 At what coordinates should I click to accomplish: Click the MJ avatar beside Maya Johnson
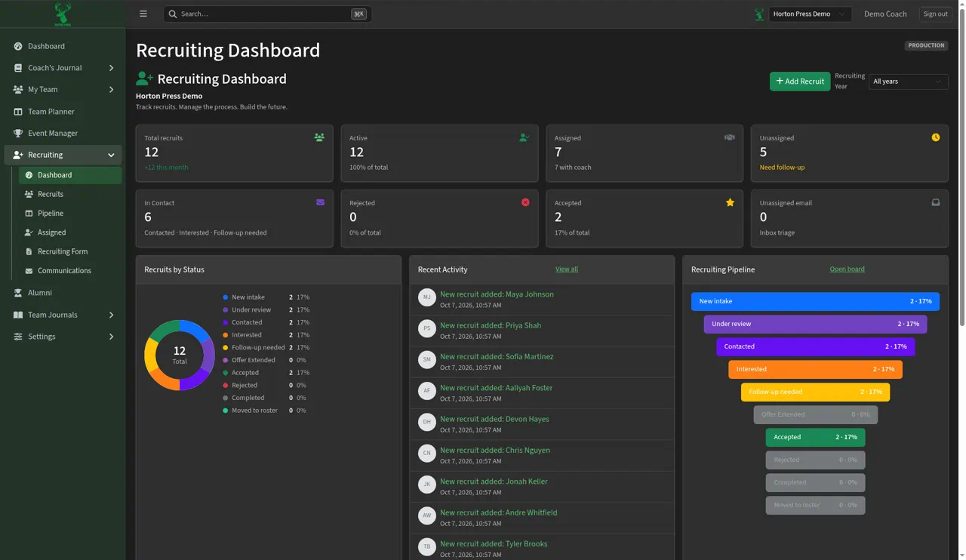427,297
